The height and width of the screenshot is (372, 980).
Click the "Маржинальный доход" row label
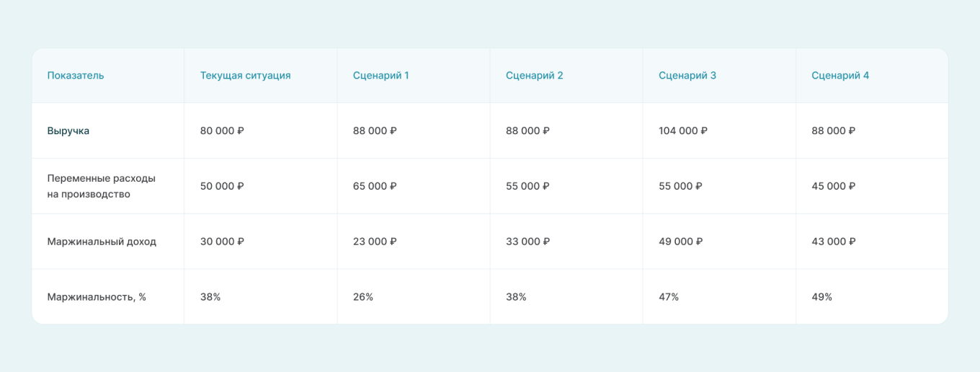(x=102, y=242)
